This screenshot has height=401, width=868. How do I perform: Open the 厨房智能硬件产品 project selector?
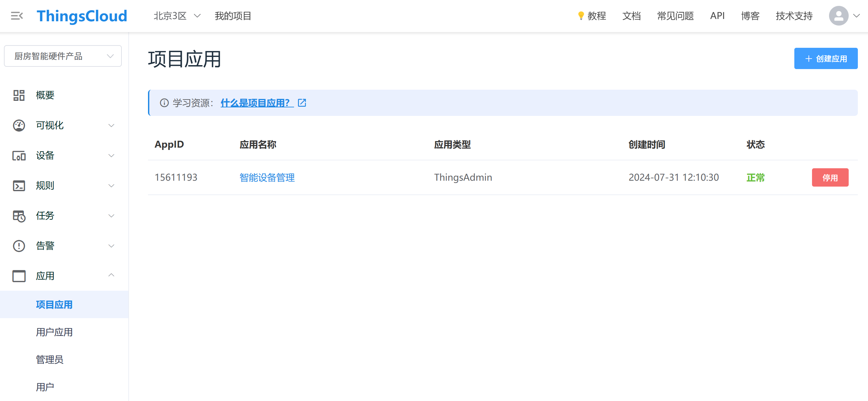click(63, 56)
